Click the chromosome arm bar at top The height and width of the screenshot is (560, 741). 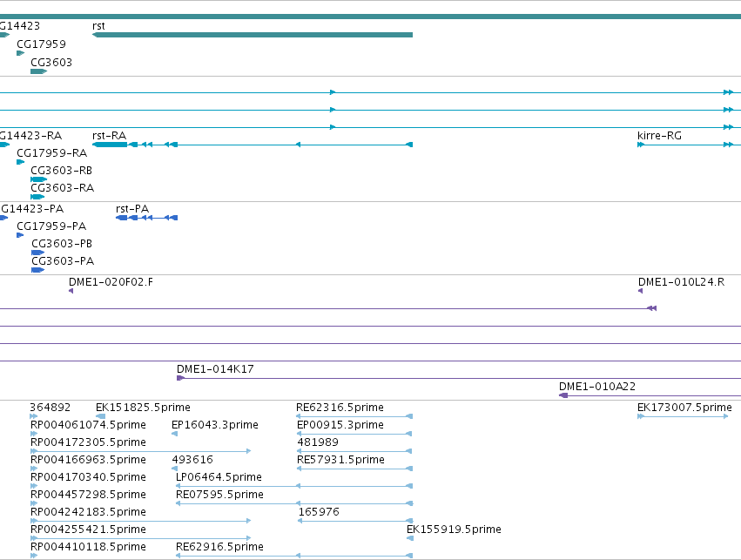(371, 17)
